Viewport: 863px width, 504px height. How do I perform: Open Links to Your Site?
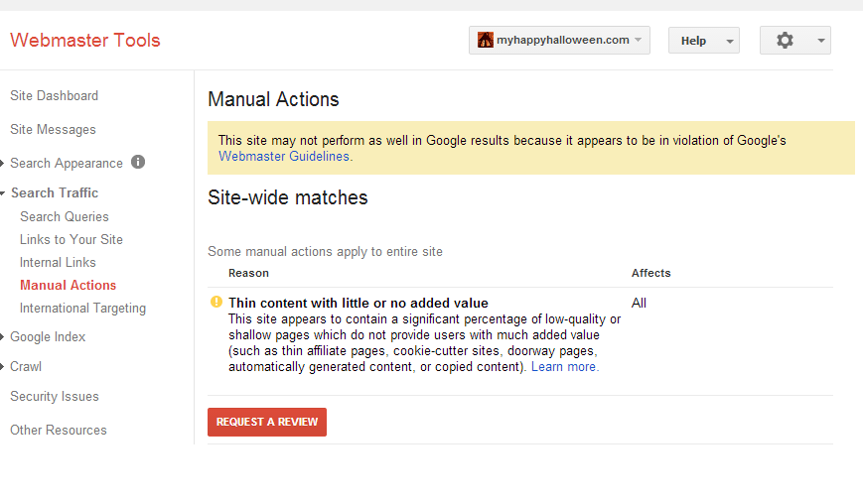(x=71, y=240)
